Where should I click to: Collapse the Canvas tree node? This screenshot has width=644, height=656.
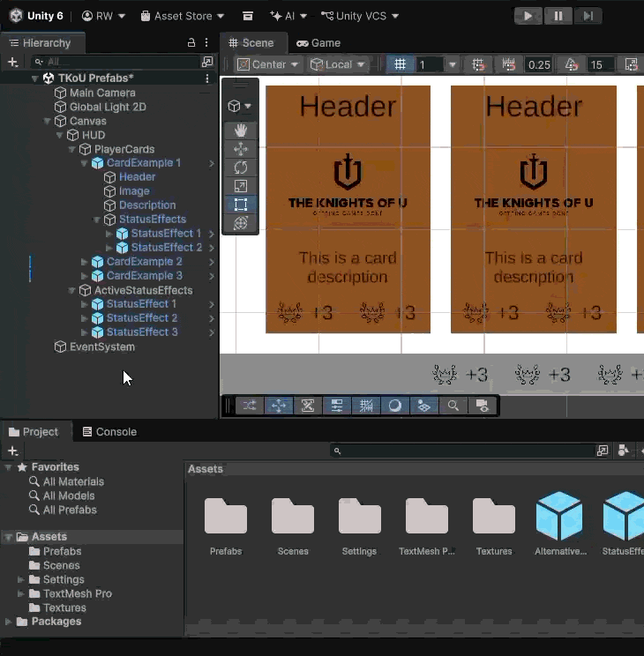(47, 122)
